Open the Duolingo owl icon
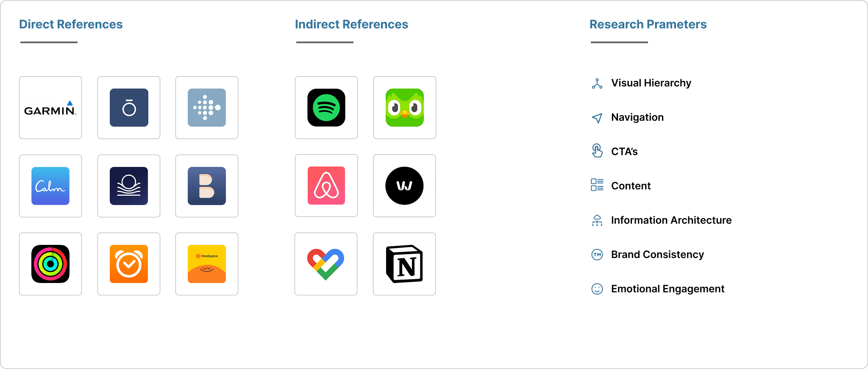 [405, 108]
